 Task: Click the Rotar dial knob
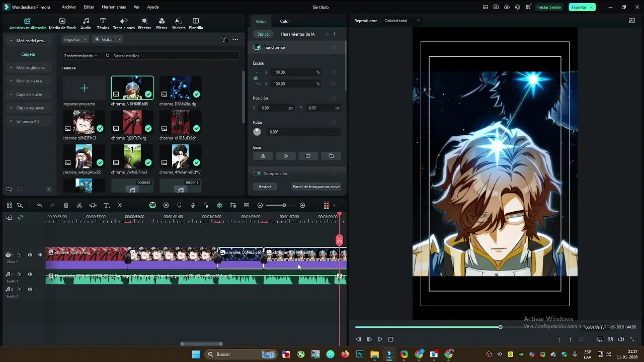coord(257,132)
